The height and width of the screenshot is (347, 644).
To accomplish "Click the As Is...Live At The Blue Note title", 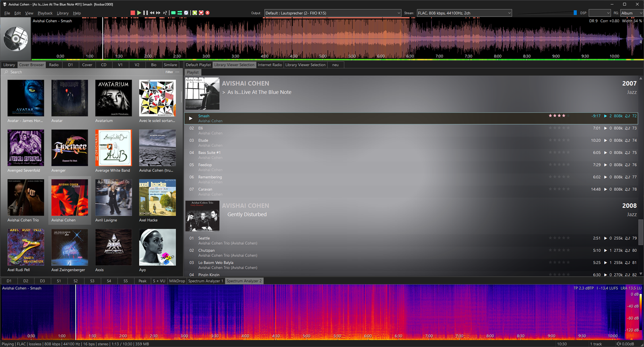I will tap(259, 92).
